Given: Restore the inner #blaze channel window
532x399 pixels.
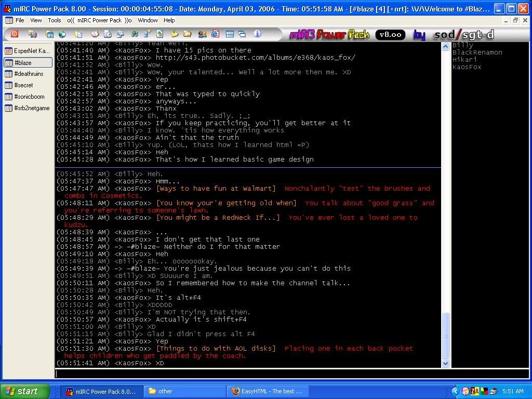Looking at the screenshot, I should pos(515,20).
